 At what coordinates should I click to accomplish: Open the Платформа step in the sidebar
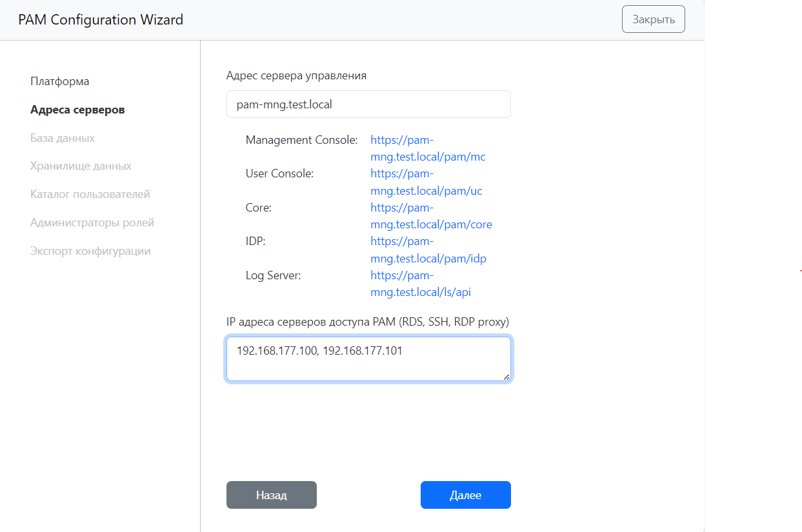pyautogui.click(x=60, y=81)
